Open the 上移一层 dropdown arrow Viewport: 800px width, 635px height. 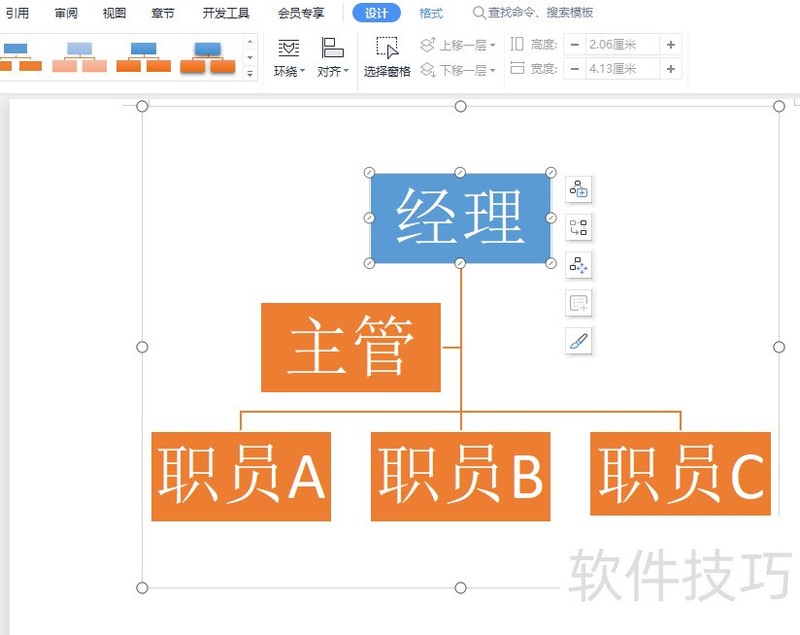click(x=491, y=44)
